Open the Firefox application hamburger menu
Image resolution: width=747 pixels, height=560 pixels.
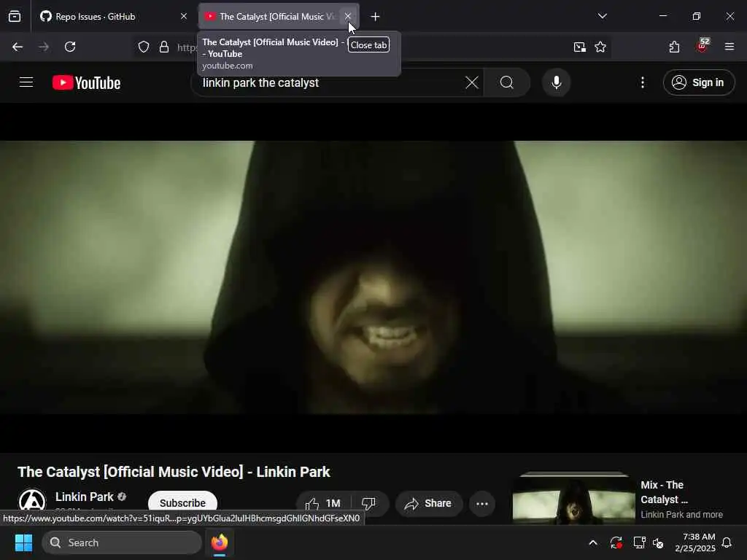point(729,47)
